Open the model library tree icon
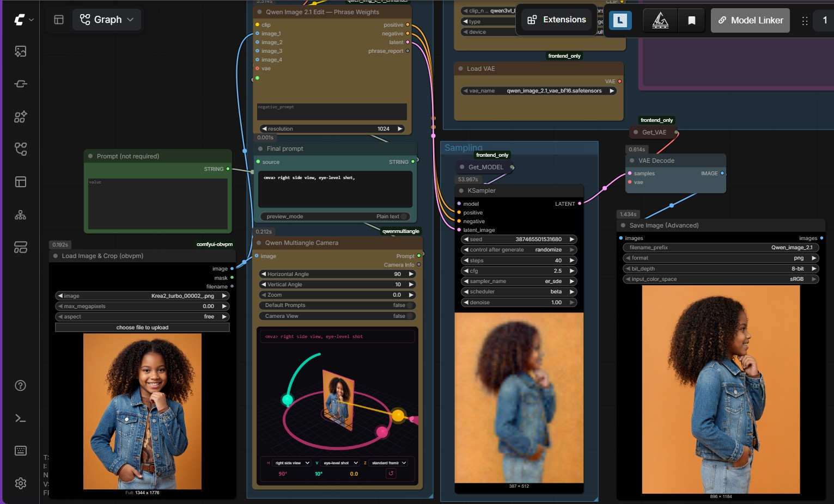The image size is (834, 504). 21,215
